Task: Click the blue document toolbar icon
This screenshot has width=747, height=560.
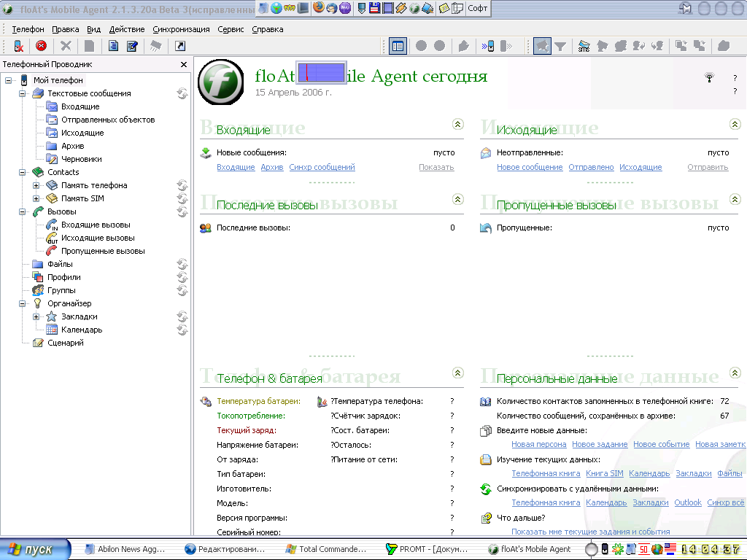Action: 113,46
